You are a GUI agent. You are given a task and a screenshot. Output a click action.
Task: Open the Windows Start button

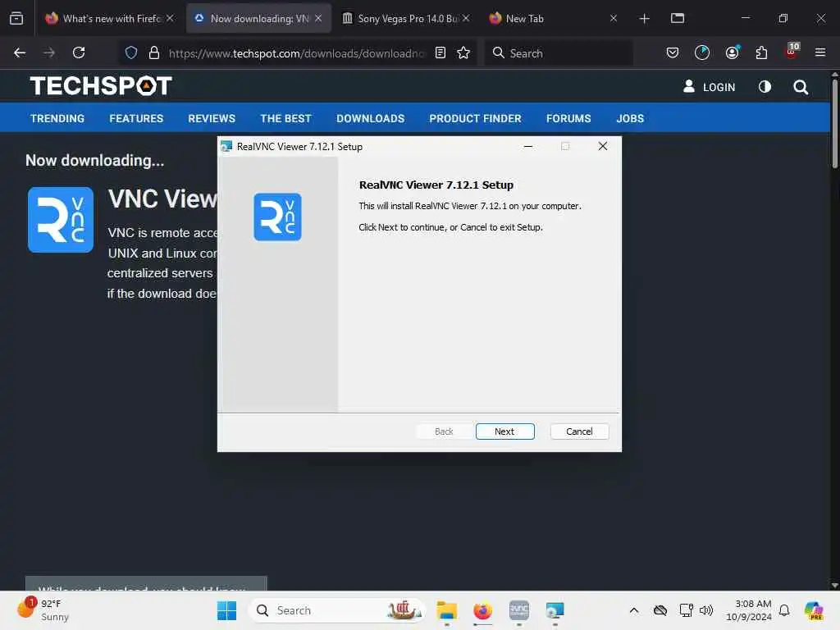(226, 610)
